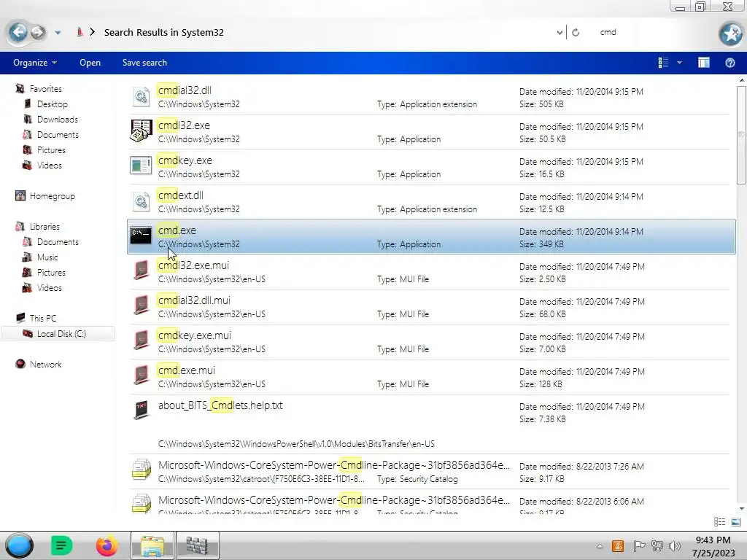Click the orange tray icon
Image resolution: width=747 pixels, height=560 pixels.
(x=617, y=545)
